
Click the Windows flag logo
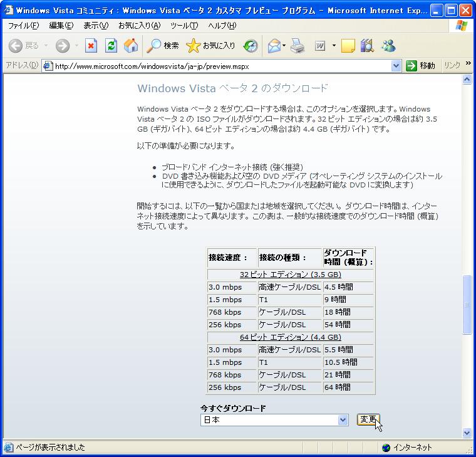462,26
